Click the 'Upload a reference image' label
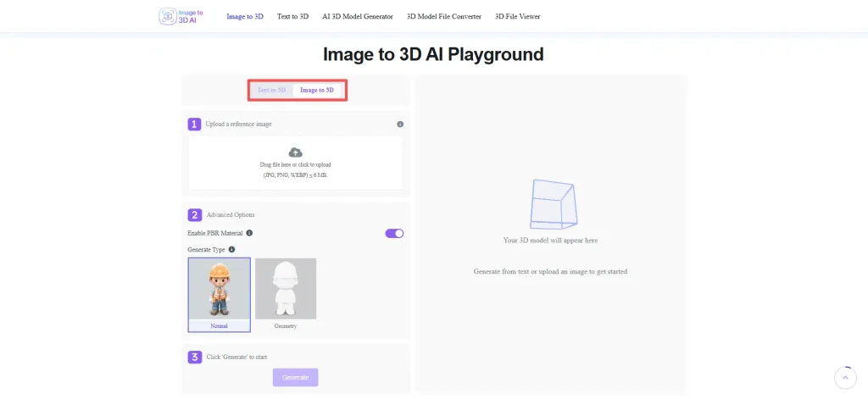 [238, 125]
